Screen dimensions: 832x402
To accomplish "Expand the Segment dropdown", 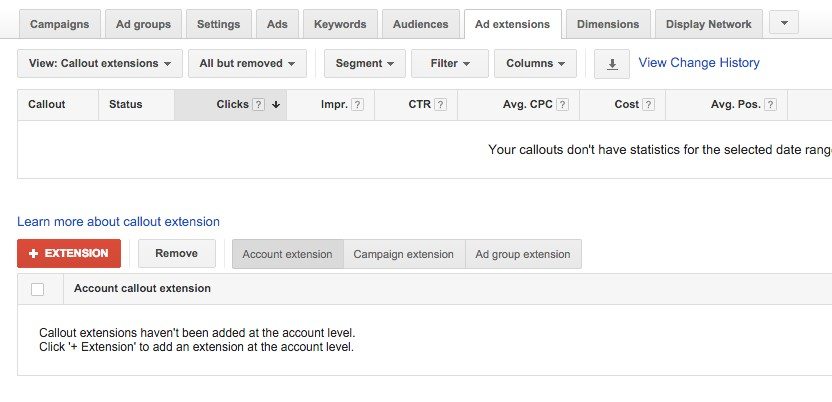I will tap(365, 64).
